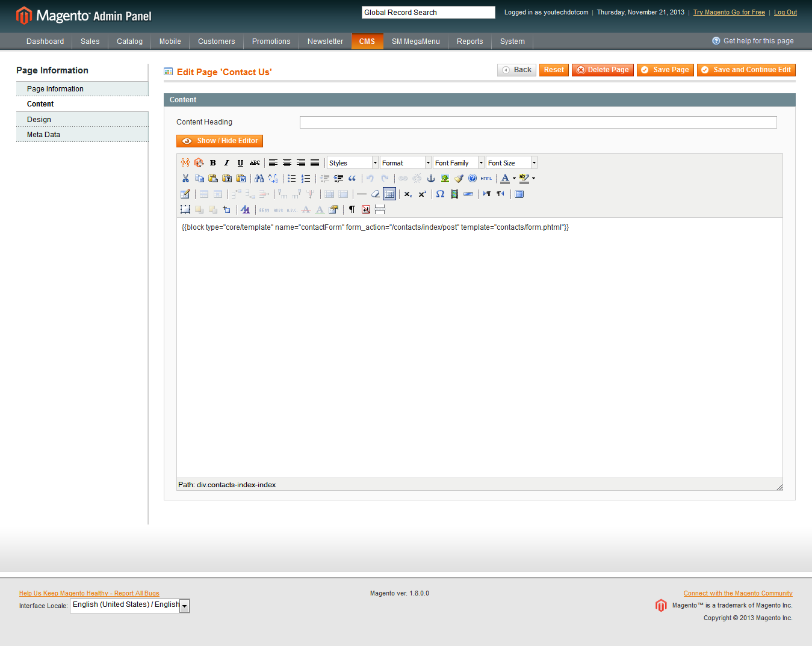Click the Superscript icon
The height and width of the screenshot is (646, 812).
tap(422, 194)
